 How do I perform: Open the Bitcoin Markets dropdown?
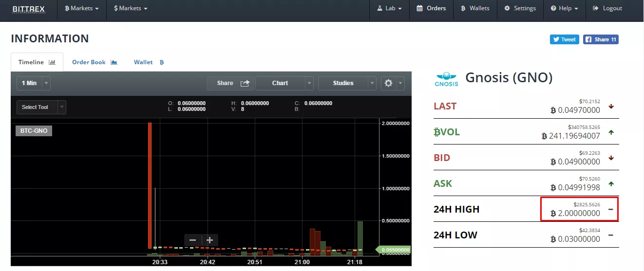coord(82,8)
